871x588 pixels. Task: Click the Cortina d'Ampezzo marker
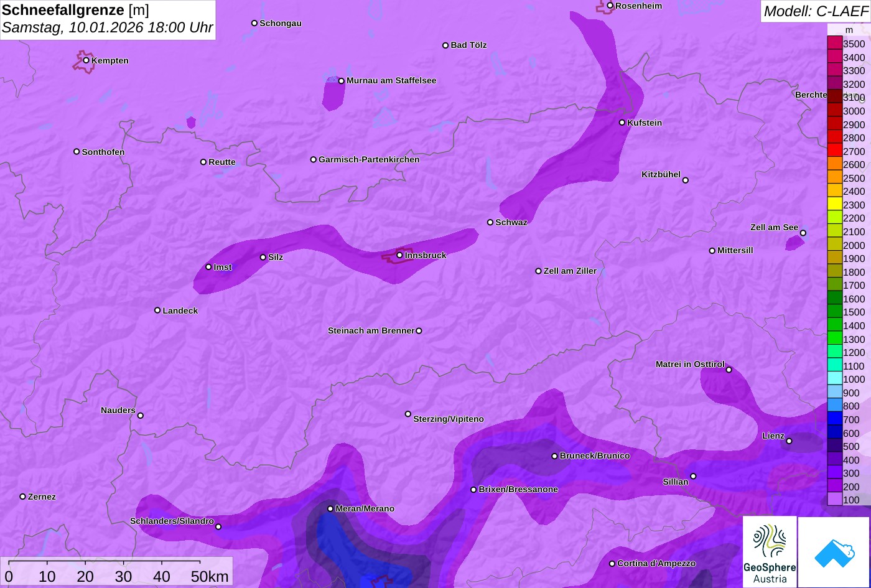[x=612, y=564]
